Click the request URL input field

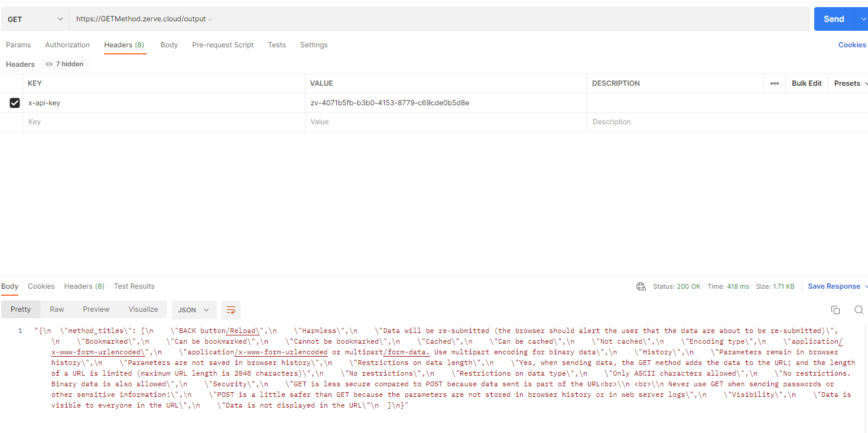click(437, 19)
